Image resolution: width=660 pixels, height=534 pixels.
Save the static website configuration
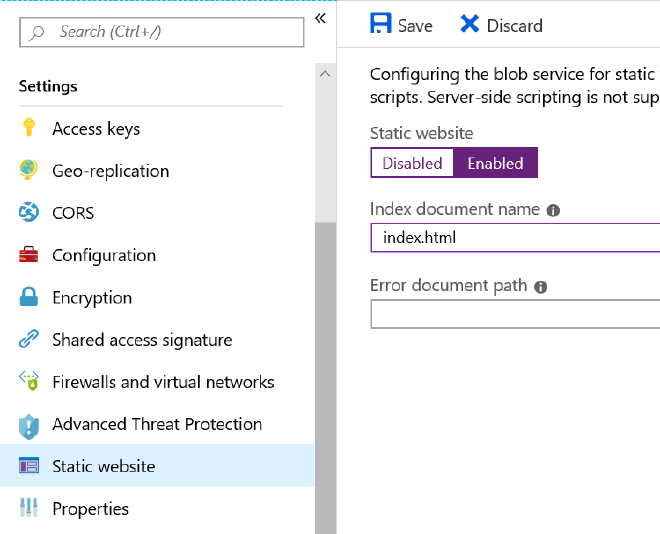pyautogui.click(x=401, y=25)
